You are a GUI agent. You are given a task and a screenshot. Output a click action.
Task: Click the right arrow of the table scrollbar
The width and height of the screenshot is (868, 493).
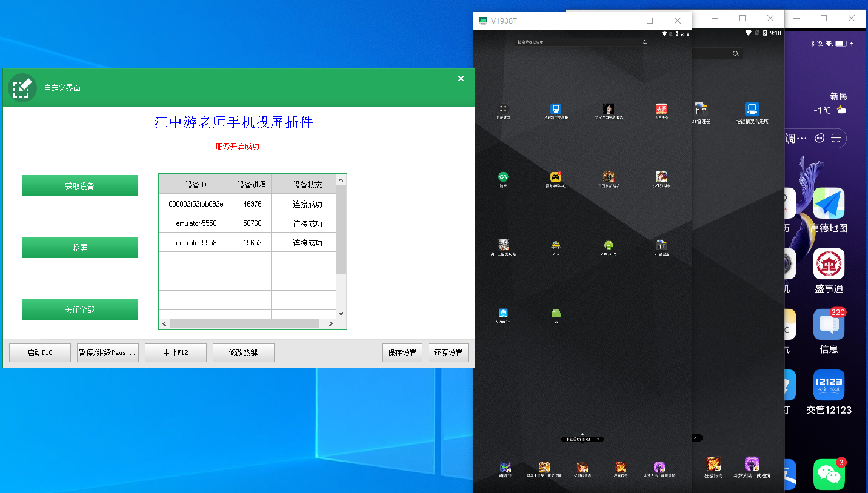click(x=330, y=323)
